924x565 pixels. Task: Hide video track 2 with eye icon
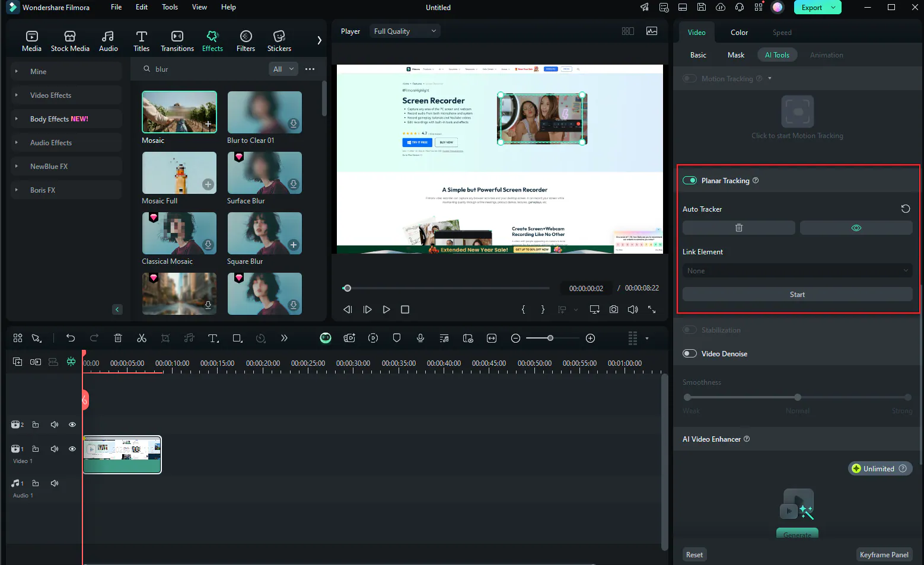(x=72, y=424)
